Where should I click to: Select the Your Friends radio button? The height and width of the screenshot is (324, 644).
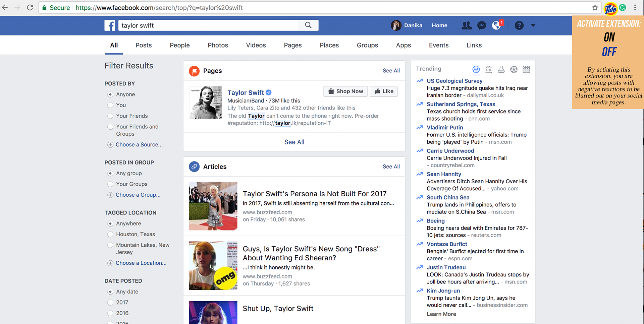(110, 116)
